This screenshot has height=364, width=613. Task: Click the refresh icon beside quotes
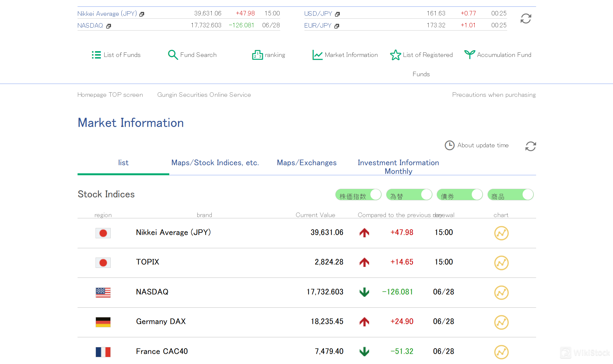coord(525,18)
